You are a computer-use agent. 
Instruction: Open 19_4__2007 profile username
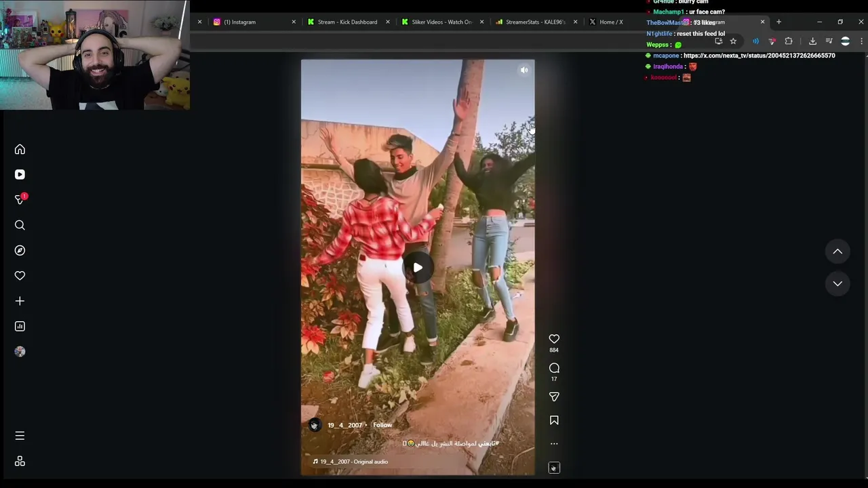pos(344,425)
